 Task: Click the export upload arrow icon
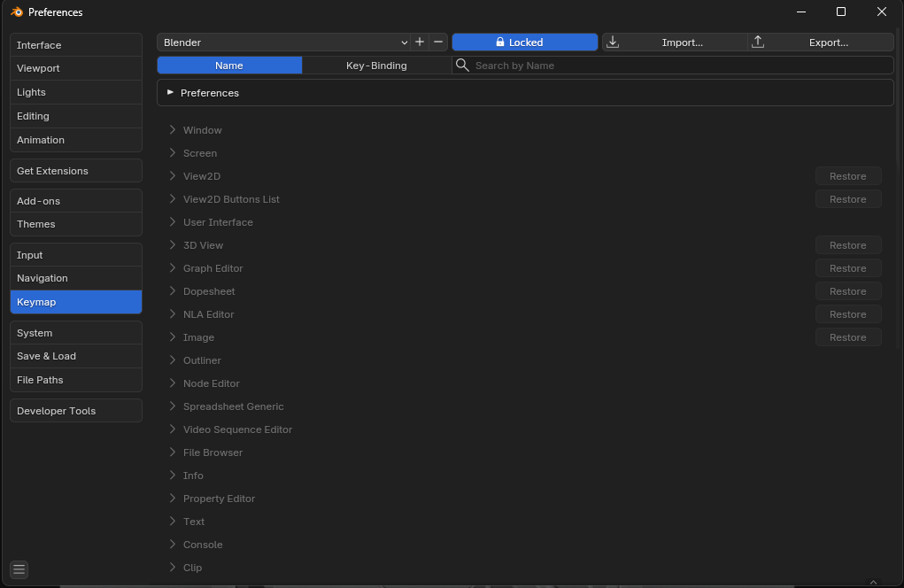758,43
